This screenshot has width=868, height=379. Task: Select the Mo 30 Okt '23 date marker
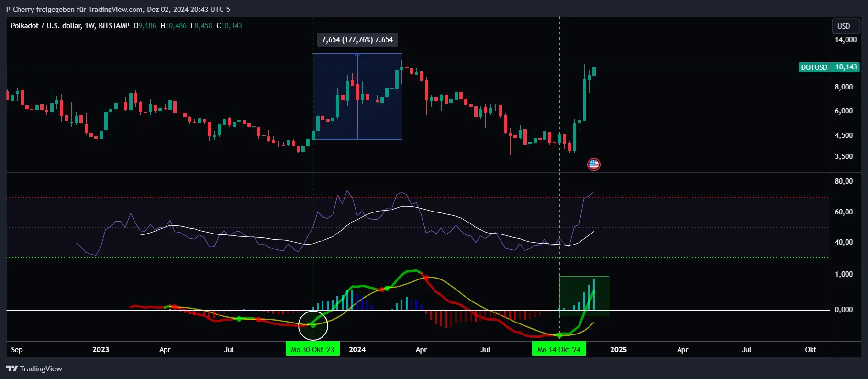coord(312,349)
